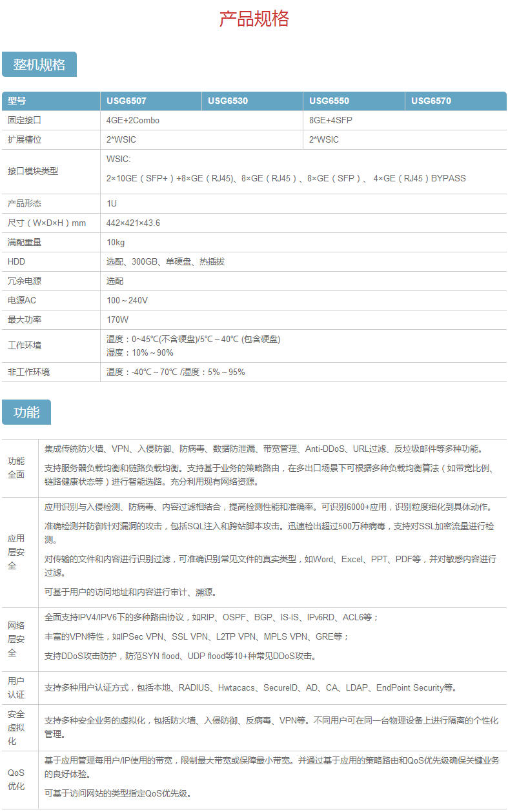Click the WSIC: module heading text
The width and height of the screenshot is (508, 812).
pyautogui.click(x=119, y=159)
